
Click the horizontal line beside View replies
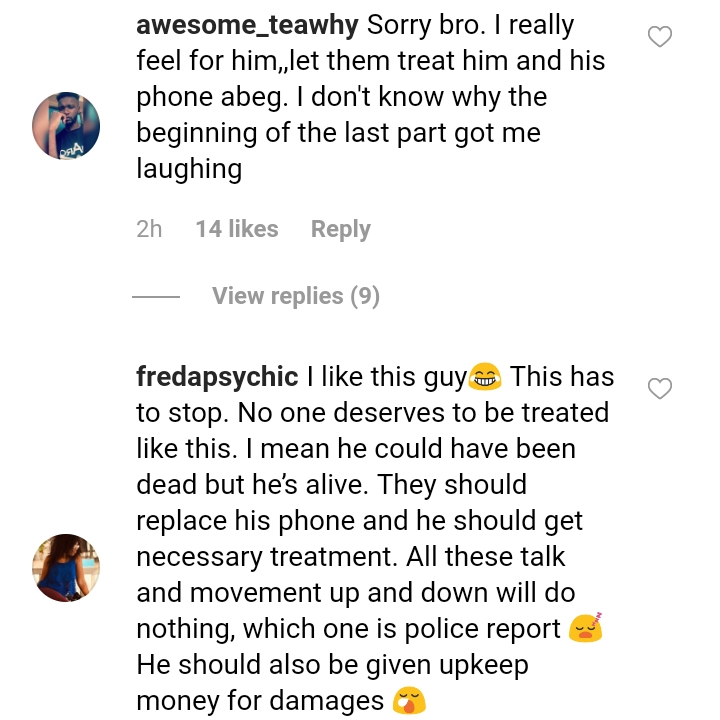tap(156, 297)
